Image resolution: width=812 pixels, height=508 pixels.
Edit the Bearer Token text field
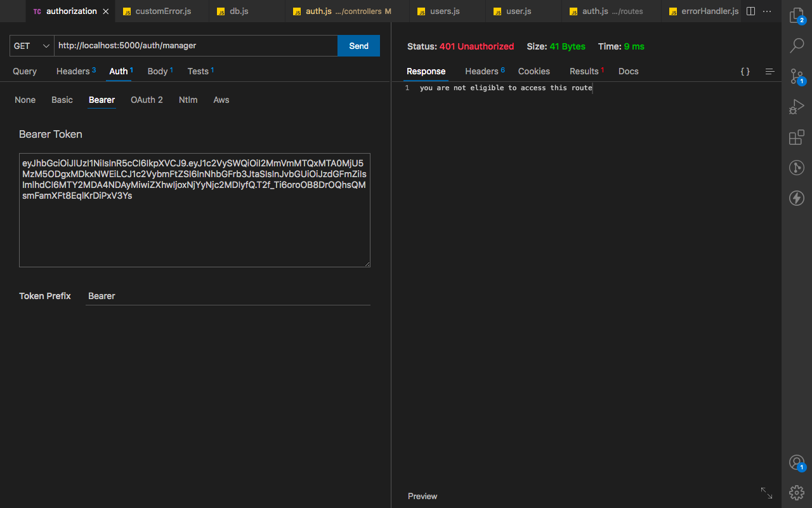coord(194,210)
